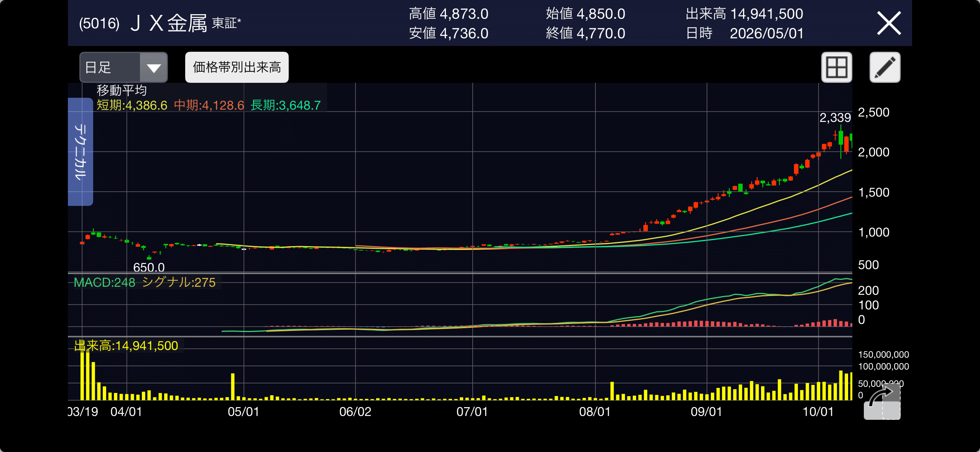Click the MACD:248 label
Viewport: 980px width, 452px height.
coord(104,283)
